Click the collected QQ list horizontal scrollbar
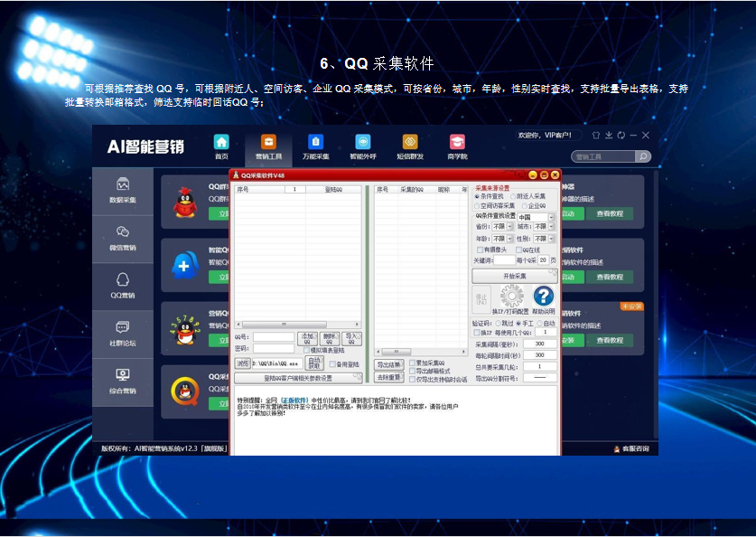Viewport: 756px width, 537px height. click(421, 352)
